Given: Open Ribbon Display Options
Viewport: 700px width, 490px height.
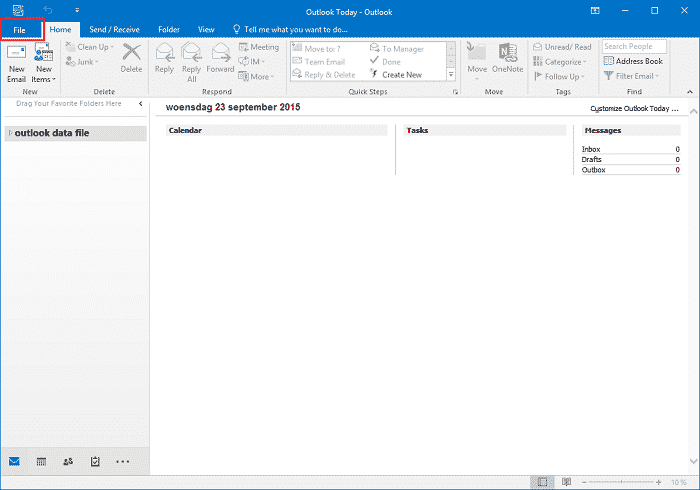Looking at the screenshot, I should click(x=595, y=10).
